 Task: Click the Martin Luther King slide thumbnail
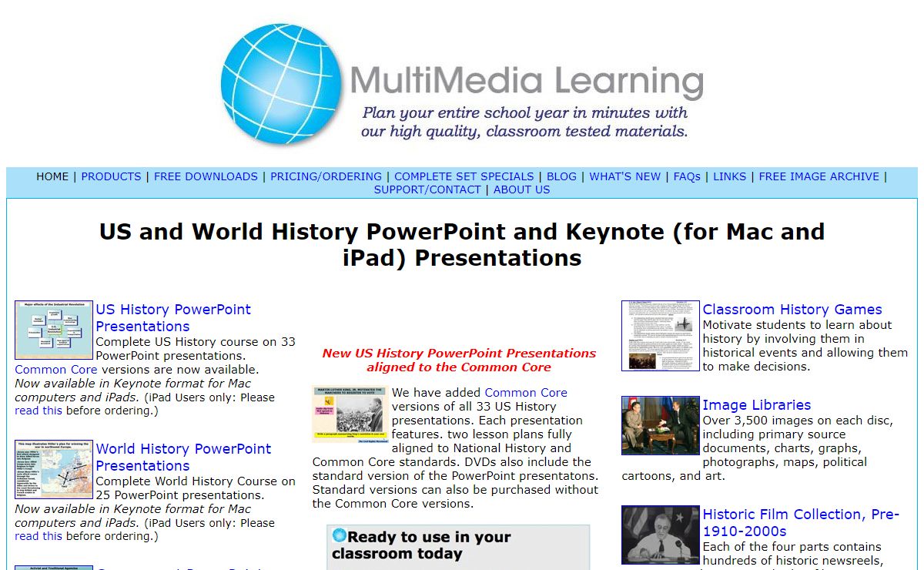(350, 414)
